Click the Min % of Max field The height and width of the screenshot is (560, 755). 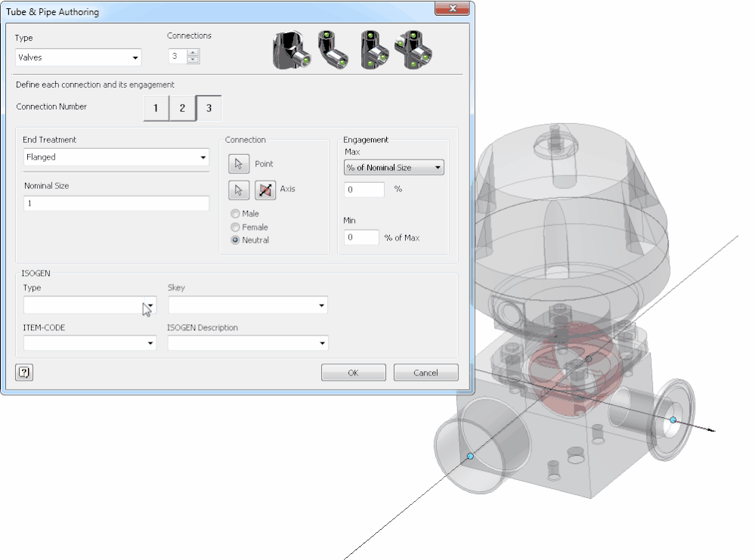tap(361, 237)
